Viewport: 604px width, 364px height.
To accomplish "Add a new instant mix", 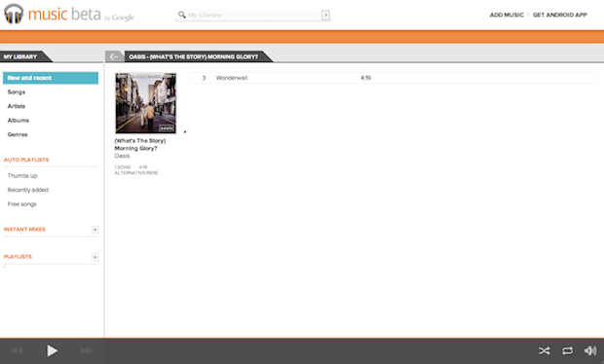I will pos(94,230).
